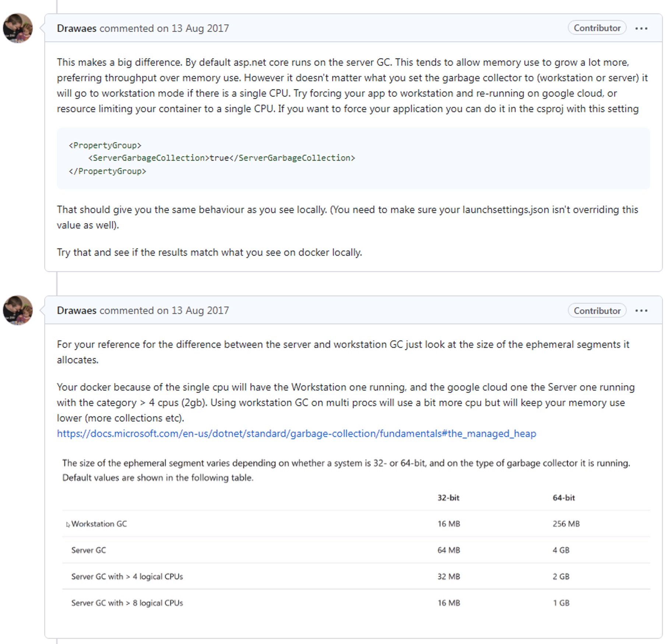Open Drawaes profile link in first comment header
This screenshot has height=644, width=665.
click(x=77, y=28)
